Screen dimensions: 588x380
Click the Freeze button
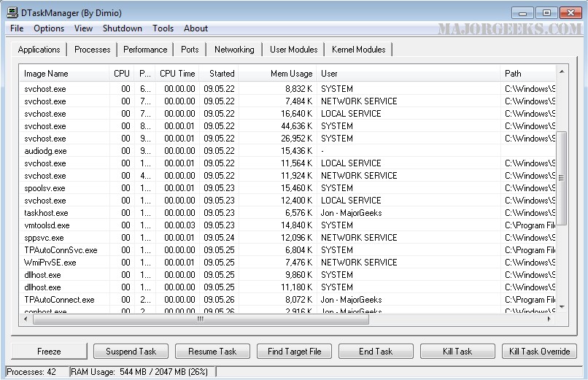49,352
